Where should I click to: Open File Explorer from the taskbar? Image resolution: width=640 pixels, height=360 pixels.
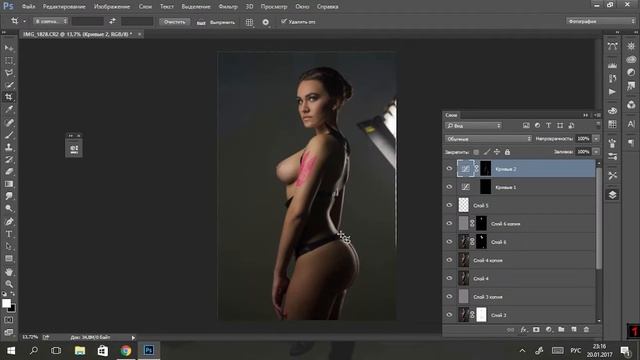pyautogui.click(x=80, y=350)
